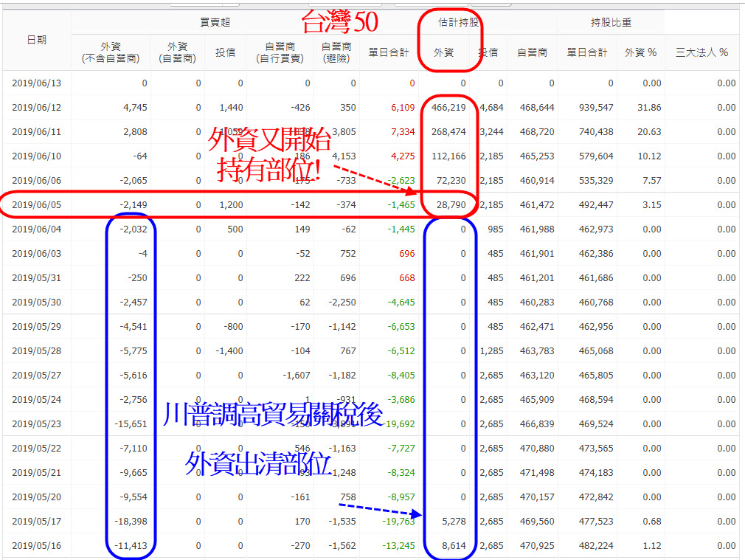This screenshot has width=745, height=560.
Task: Click the 買賣超 group header
Action: [x=215, y=22]
